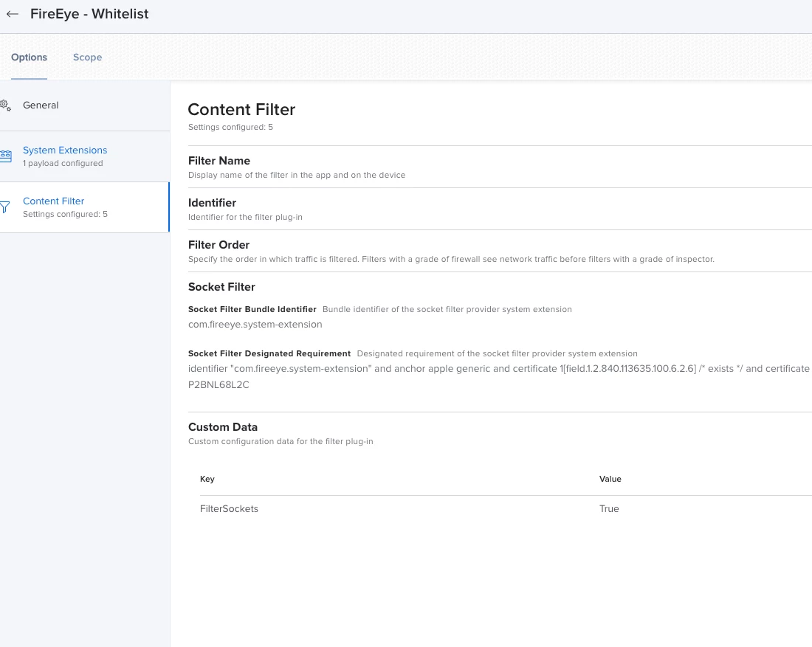This screenshot has width=812, height=647.
Task: Open the System Extensions payload
Action: tap(85, 156)
